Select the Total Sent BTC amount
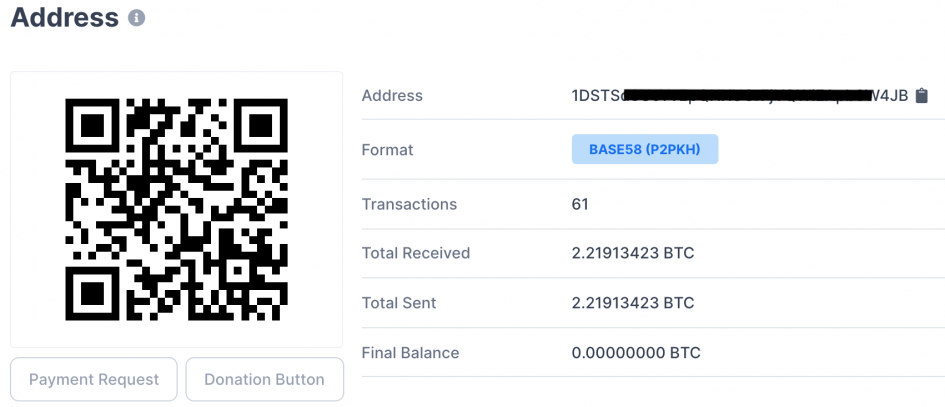Image resolution: width=945 pixels, height=407 pixels. tap(632, 303)
